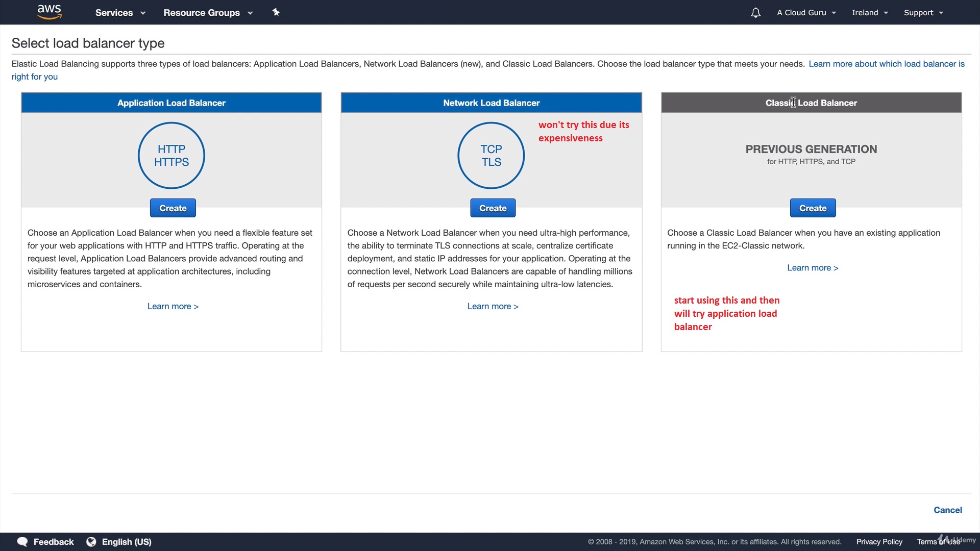
Task: Expand the Services dropdown menu
Action: click(x=120, y=13)
